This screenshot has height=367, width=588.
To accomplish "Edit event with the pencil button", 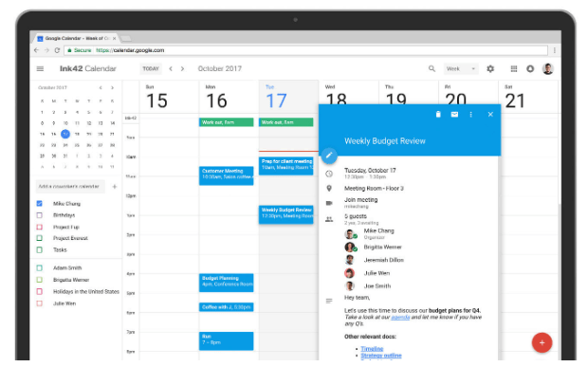I will (329, 156).
